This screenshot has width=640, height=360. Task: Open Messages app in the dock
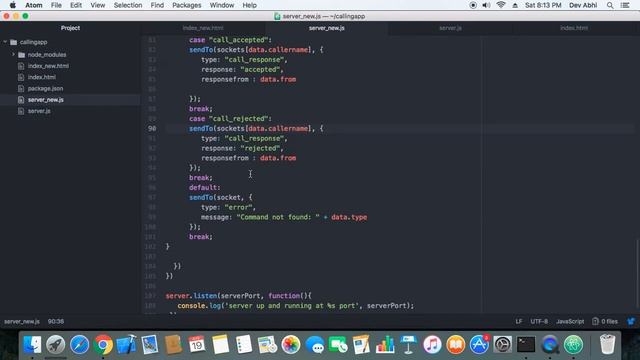[x=314, y=345]
